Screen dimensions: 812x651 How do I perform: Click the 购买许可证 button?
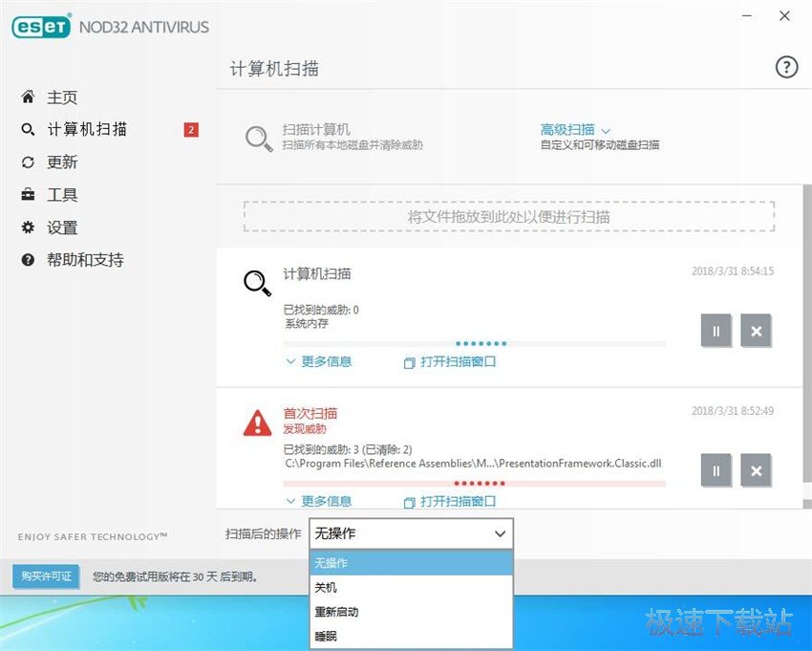pos(46,575)
